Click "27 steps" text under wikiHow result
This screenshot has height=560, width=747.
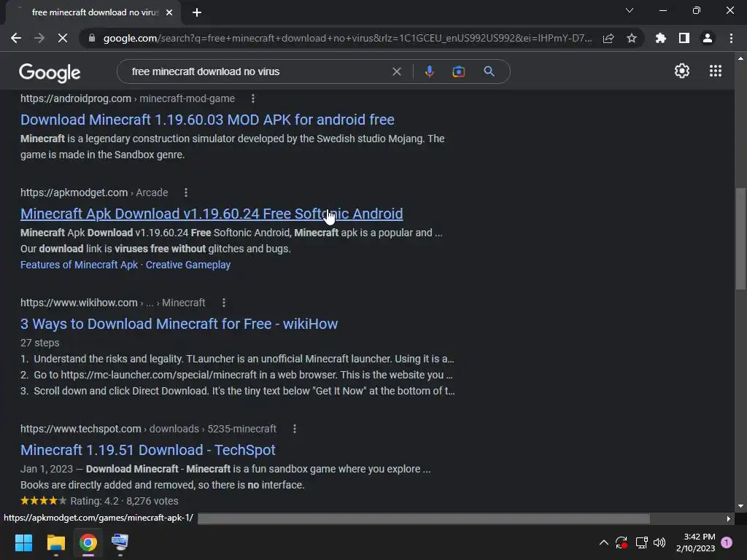(x=40, y=343)
